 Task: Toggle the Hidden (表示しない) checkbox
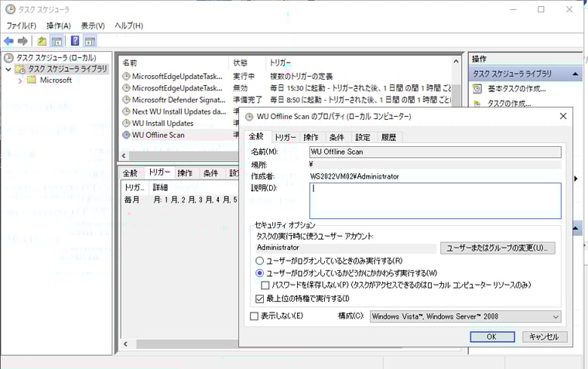254,316
